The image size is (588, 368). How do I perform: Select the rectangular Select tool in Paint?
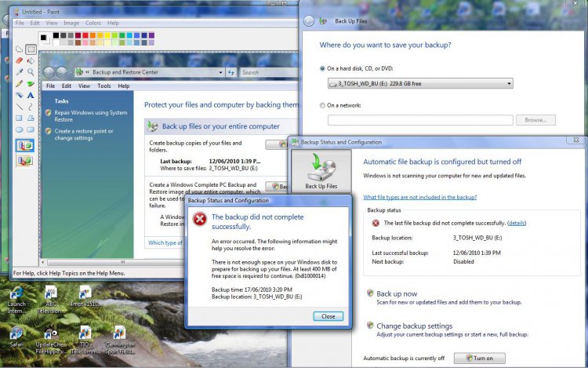click(31, 49)
